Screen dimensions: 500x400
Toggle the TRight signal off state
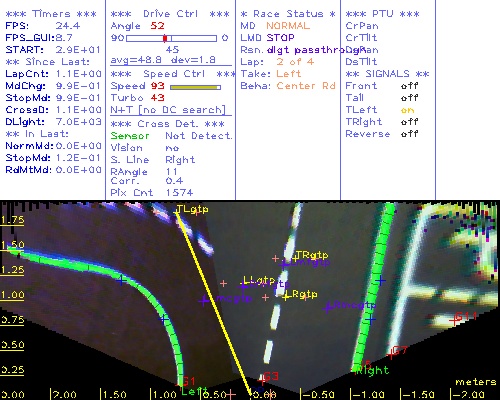[x=409, y=122]
